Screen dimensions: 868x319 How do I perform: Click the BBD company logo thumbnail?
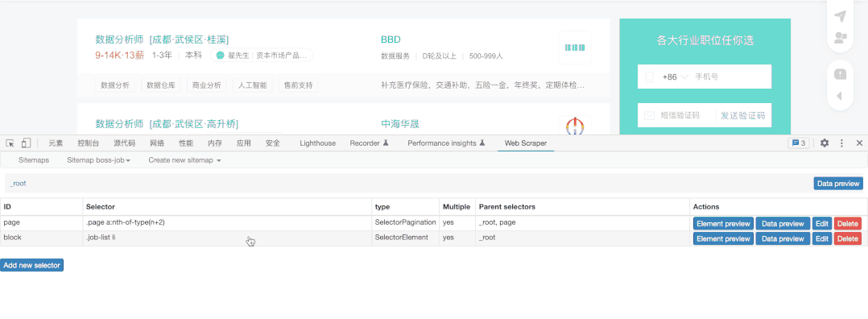575,48
